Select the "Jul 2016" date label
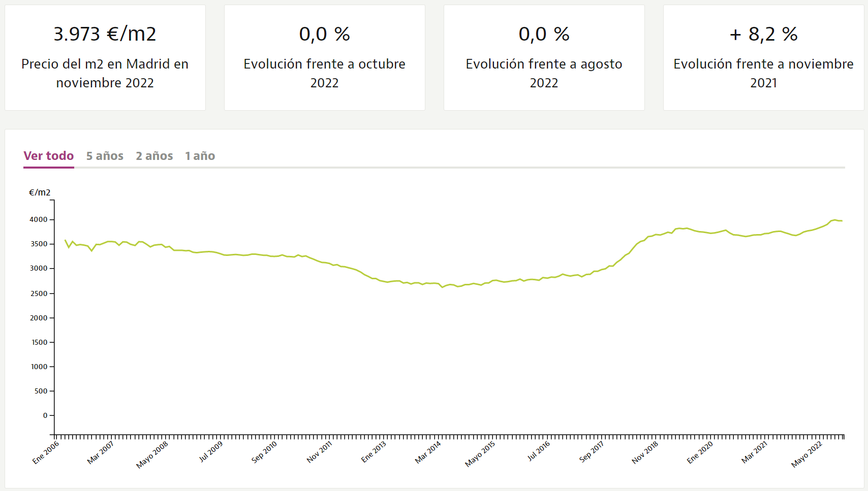This screenshot has width=868, height=491. pyautogui.click(x=539, y=451)
